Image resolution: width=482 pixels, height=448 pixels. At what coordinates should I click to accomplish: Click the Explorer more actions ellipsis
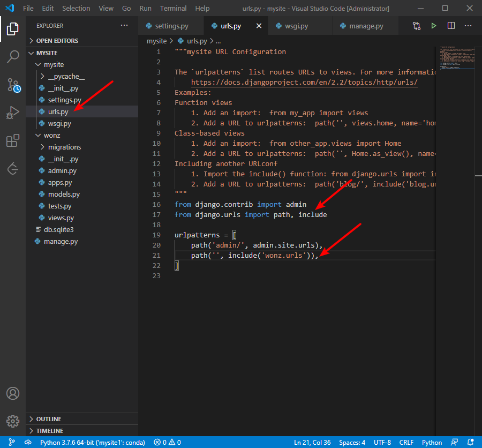point(124,26)
